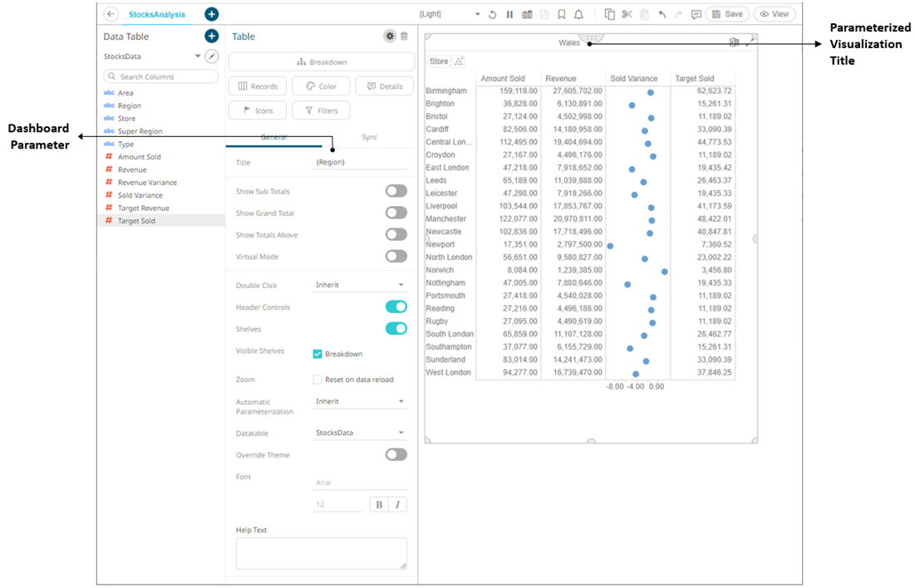Delete the table using the trash icon
The height and width of the screenshot is (588, 915).
(405, 37)
